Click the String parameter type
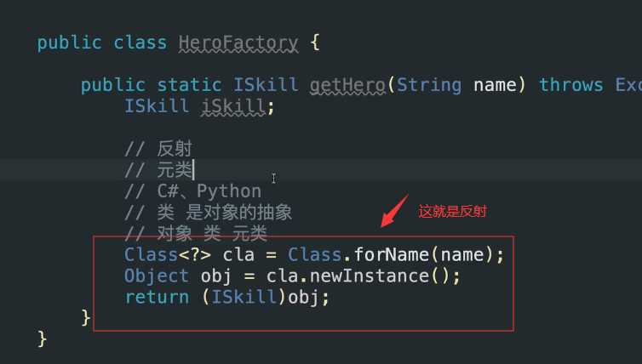Screen dimensions: 642x364 coord(430,85)
